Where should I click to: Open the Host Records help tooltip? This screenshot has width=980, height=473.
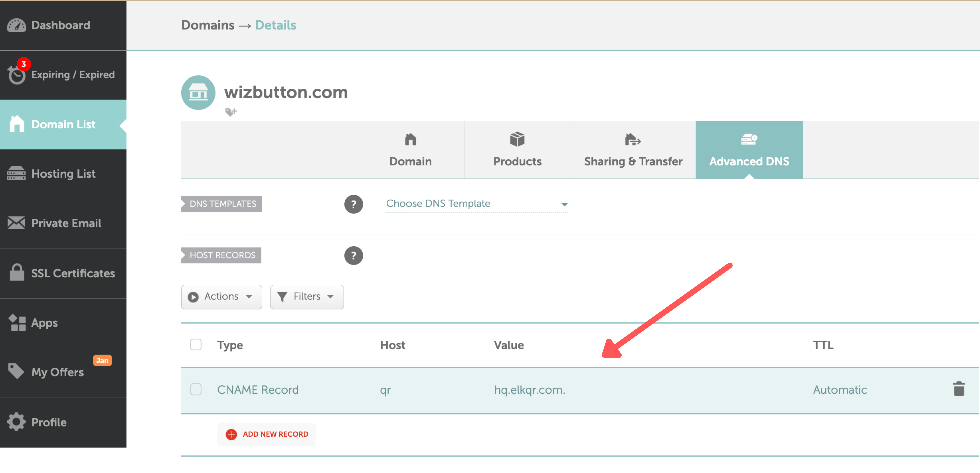point(354,255)
